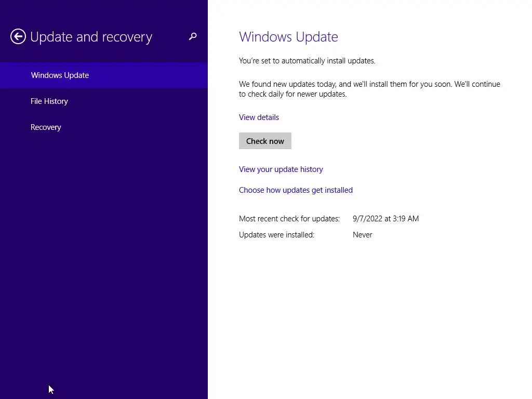Open search with the magnifier icon
The width and height of the screenshot is (532, 399).
click(x=193, y=36)
